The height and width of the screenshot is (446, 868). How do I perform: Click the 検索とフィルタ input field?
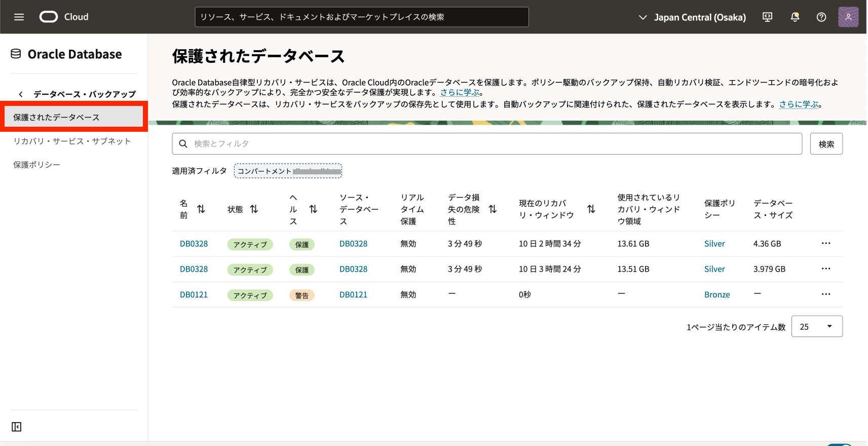click(486, 144)
